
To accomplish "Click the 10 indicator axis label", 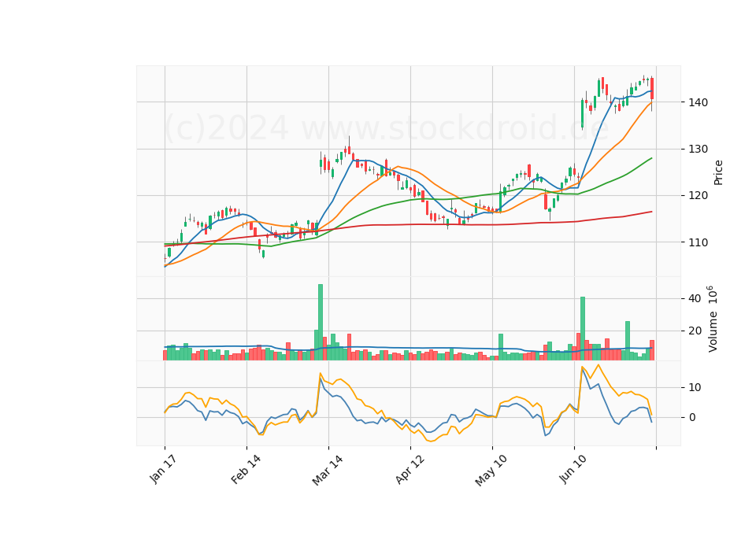I will tap(695, 387).
